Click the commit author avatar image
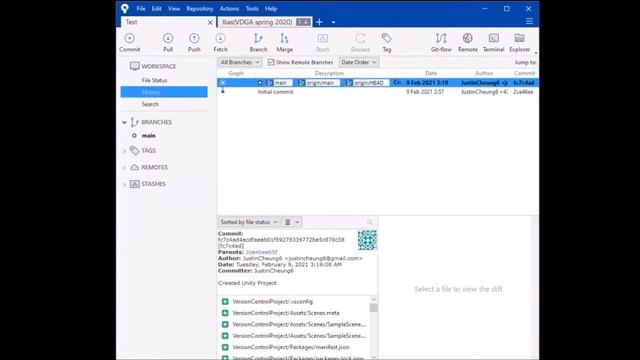 tap(367, 240)
